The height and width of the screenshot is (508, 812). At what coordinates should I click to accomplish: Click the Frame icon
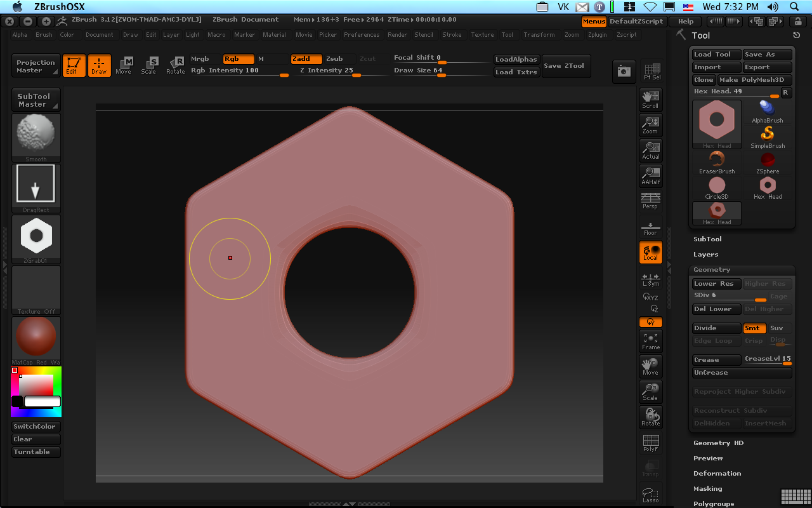click(x=650, y=341)
